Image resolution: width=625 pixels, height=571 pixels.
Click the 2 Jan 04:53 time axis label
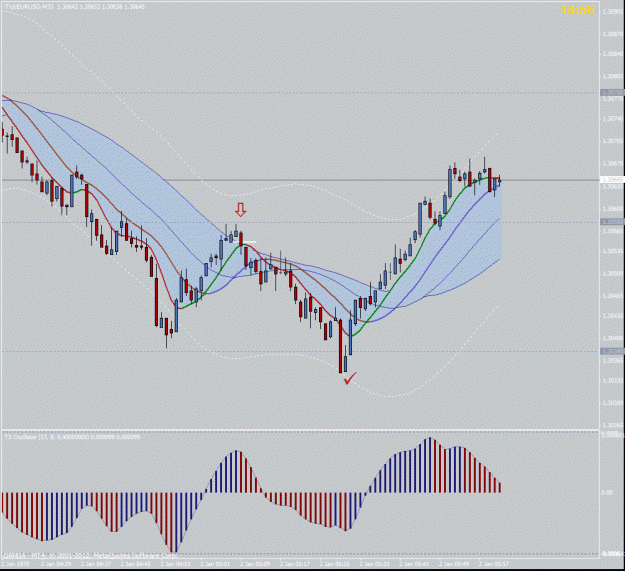[175, 564]
